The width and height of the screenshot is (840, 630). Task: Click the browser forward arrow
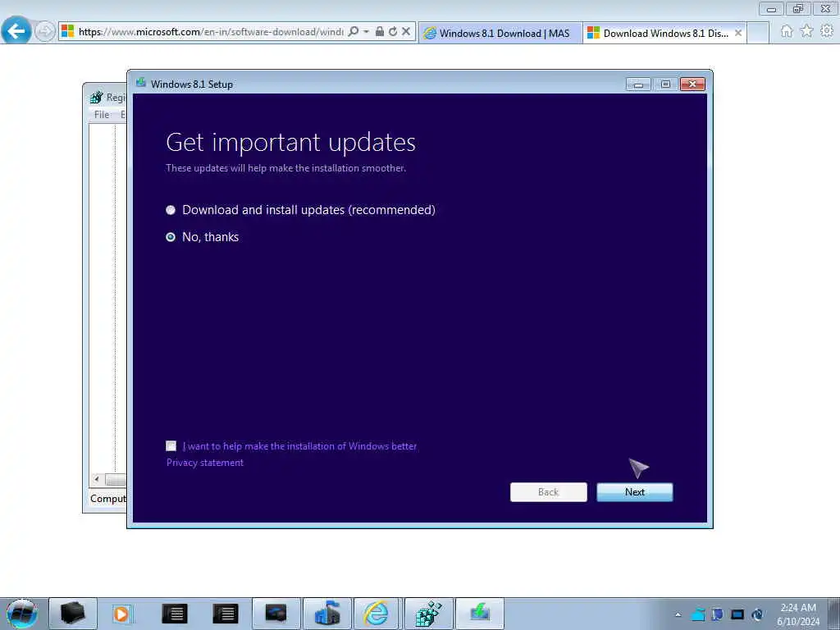pos(45,31)
